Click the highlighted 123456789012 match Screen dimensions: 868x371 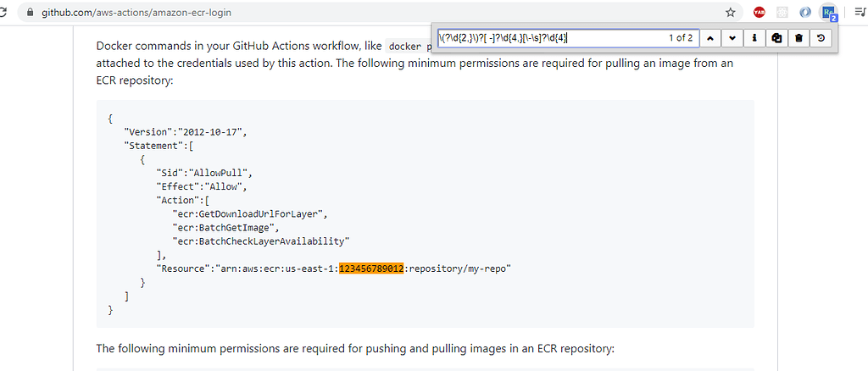371,269
